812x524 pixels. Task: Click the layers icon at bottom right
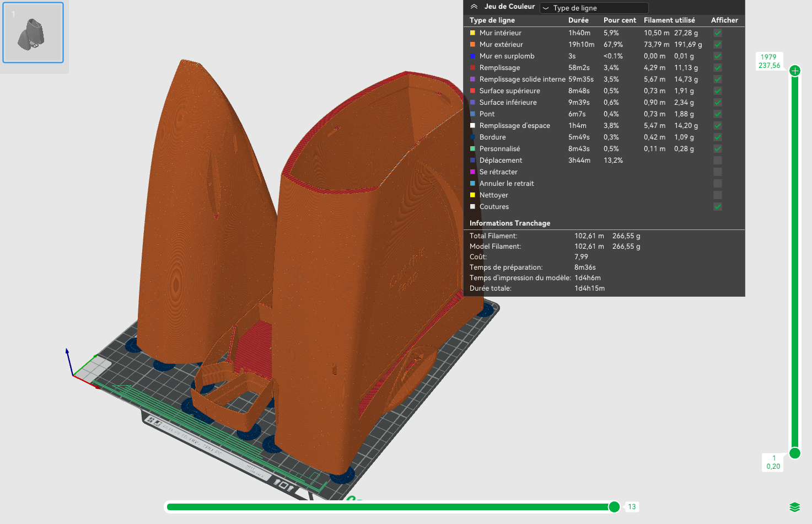point(794,507)
